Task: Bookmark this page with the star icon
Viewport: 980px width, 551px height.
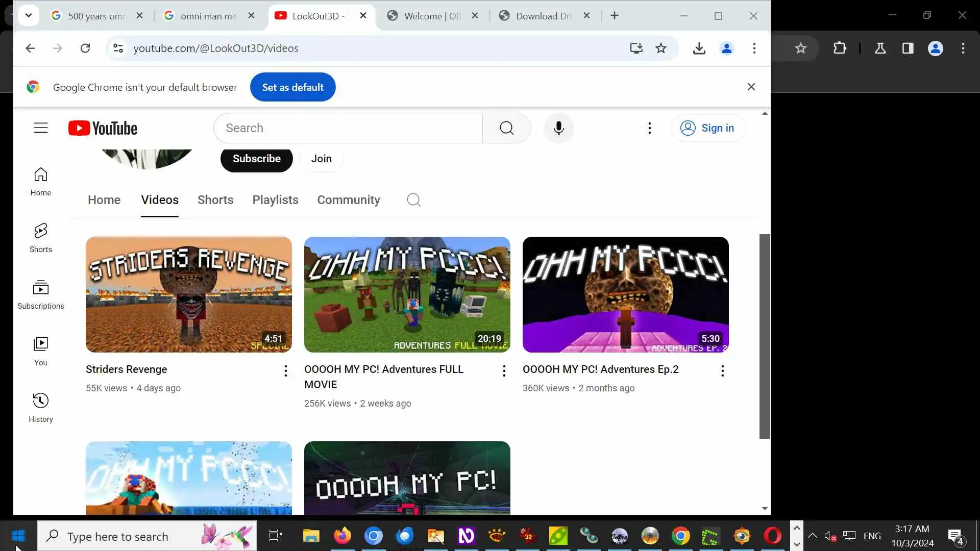Action: [661, 48]
